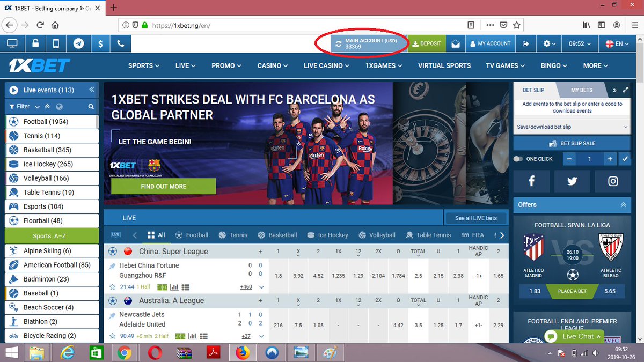Open the EN language selector
This screenshot has height=362, width=644.
[617, 43]
